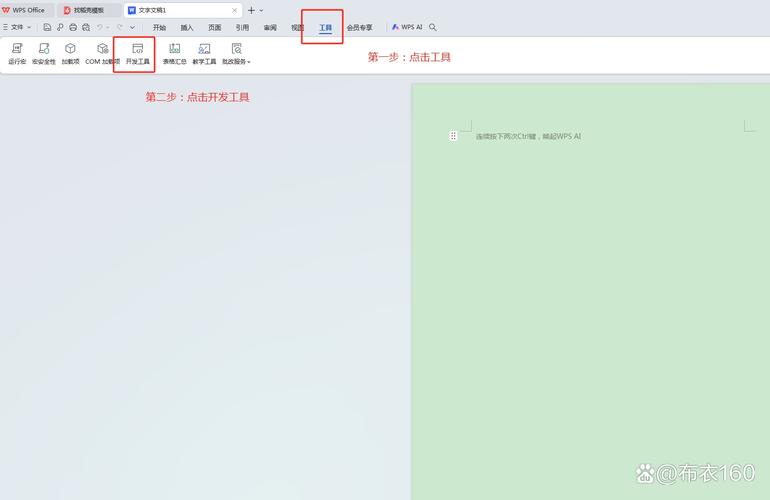Expand the new tab dropdown chevron

[261, 10]
